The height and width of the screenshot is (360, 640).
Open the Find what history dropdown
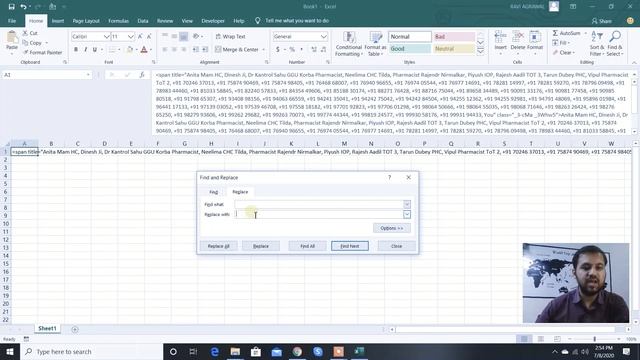point(407,204)
